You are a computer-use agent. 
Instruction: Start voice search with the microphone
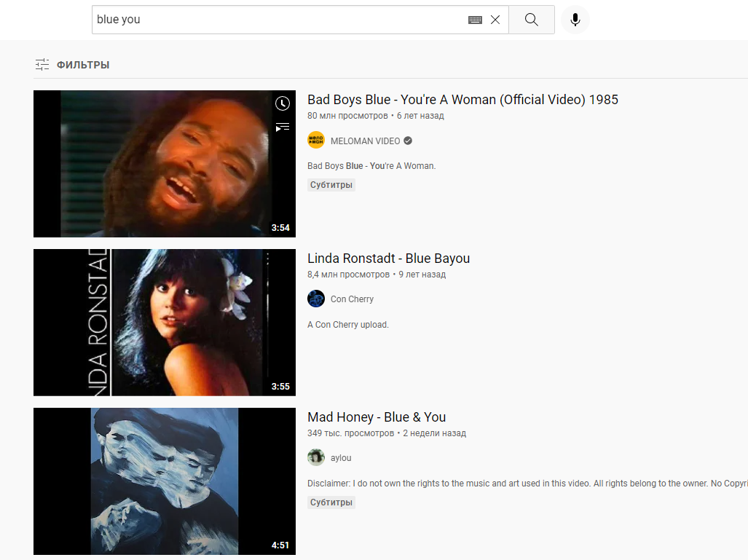[x=575, y=20]
